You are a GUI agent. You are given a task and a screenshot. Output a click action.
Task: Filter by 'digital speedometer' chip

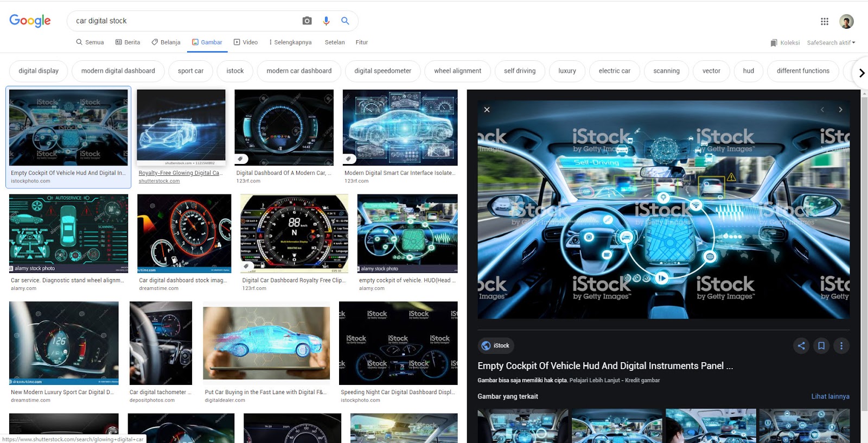[x=383, y=71]
